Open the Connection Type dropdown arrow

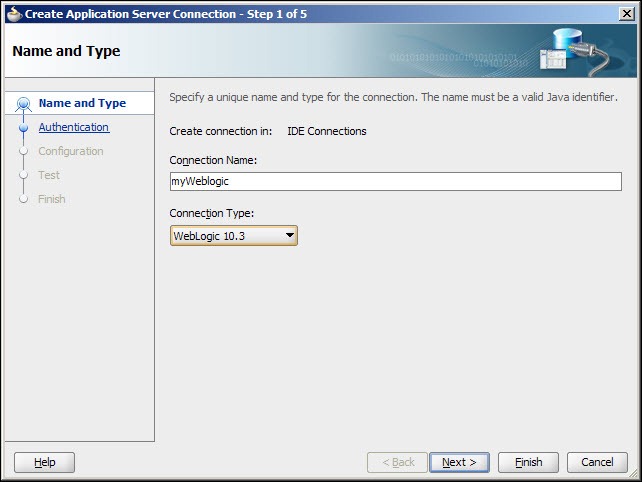pos(290,235)
